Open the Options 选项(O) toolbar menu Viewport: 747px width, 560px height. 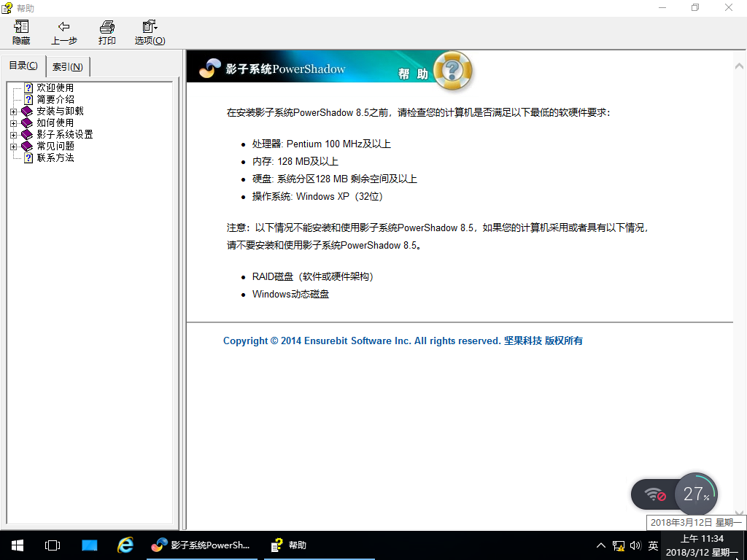(150, 32)
